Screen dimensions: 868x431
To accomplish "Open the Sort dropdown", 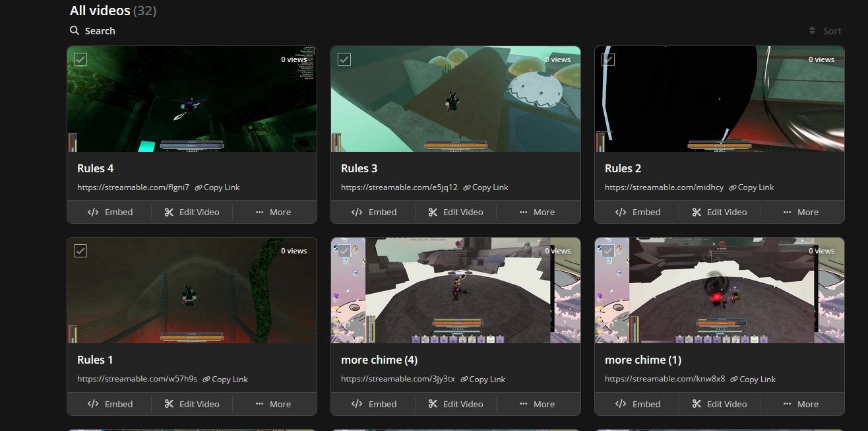I will pyautogui.click(x=825, y=31).
